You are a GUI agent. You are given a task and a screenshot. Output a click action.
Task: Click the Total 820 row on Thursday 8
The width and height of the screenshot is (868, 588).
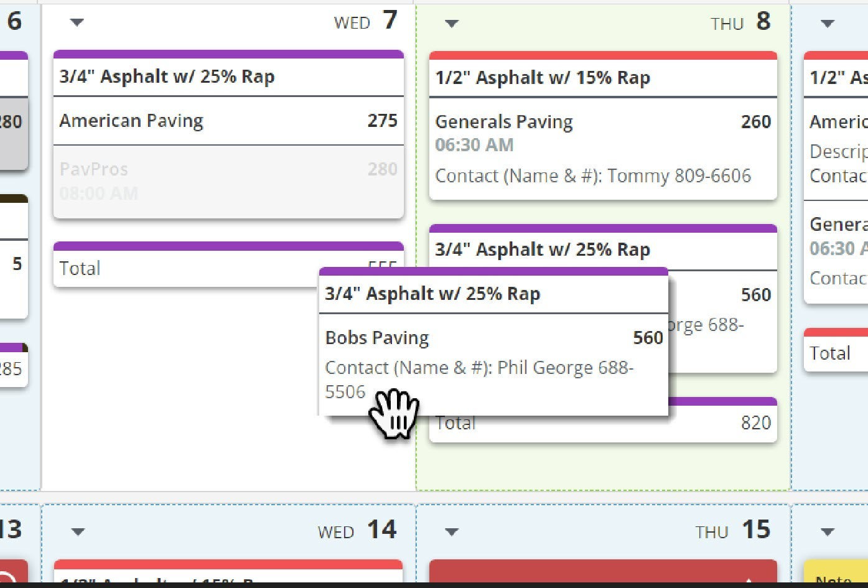pyautogui.click(x=603, y=423)
